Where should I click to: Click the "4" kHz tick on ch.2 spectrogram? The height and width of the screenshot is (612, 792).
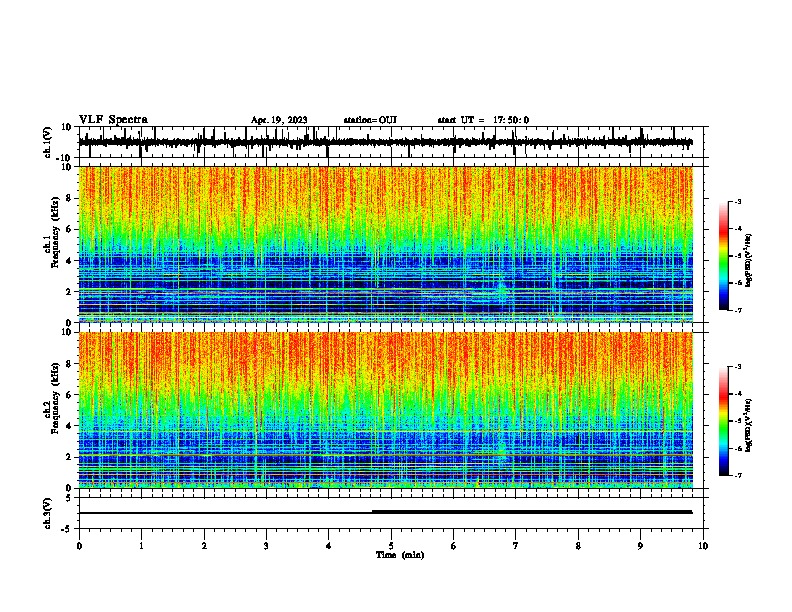pyautogui.click(x=69, y=426)
